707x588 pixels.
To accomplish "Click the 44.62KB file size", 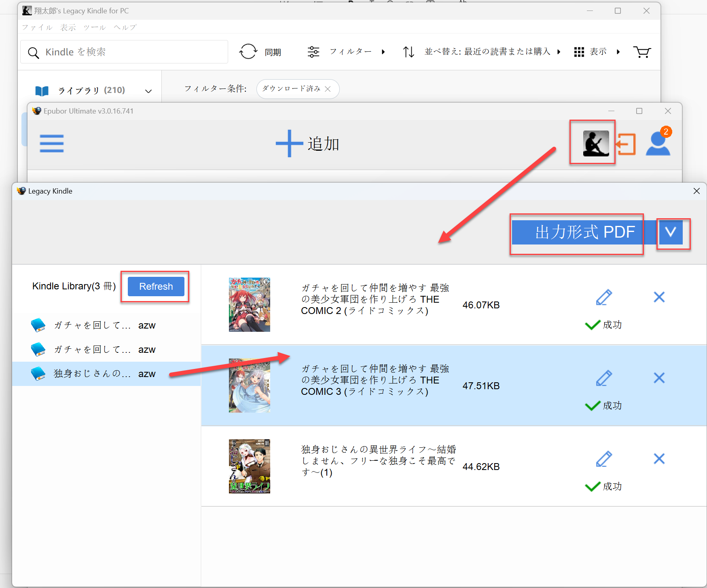I will [481, 467].
